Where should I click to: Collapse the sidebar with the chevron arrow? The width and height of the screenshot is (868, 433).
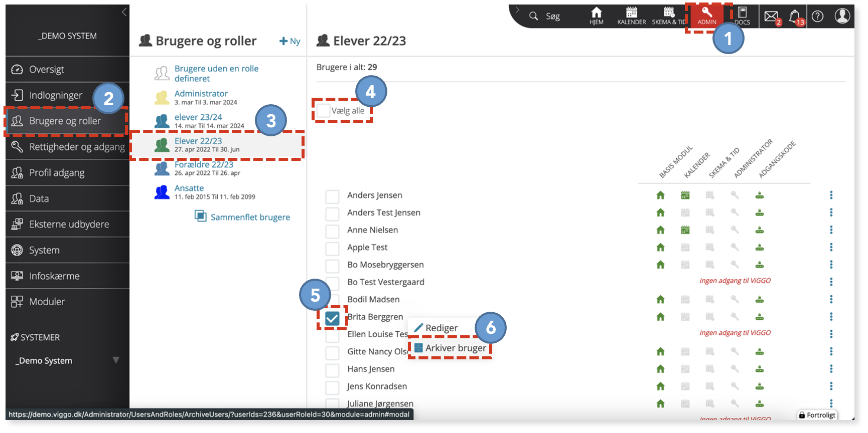(x=124, y=12)
